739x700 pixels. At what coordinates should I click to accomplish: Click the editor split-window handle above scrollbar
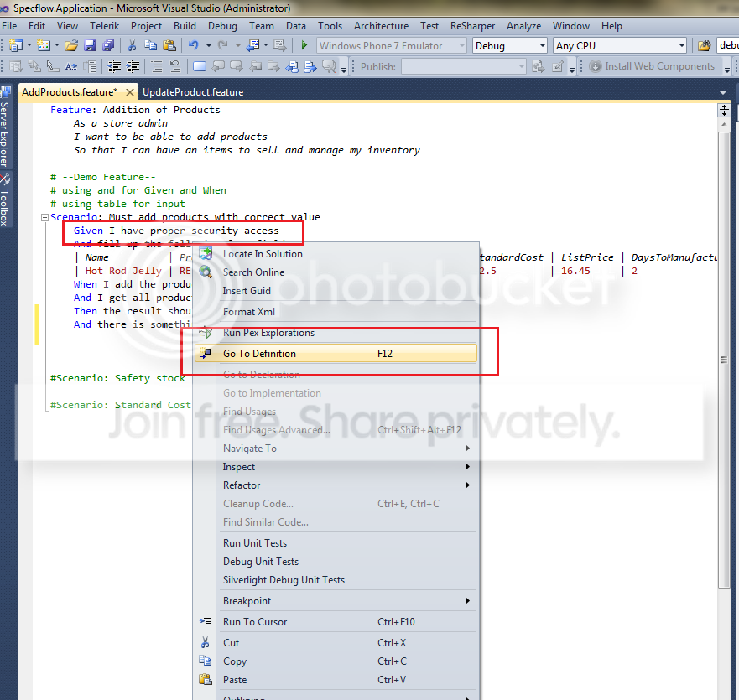724,111
